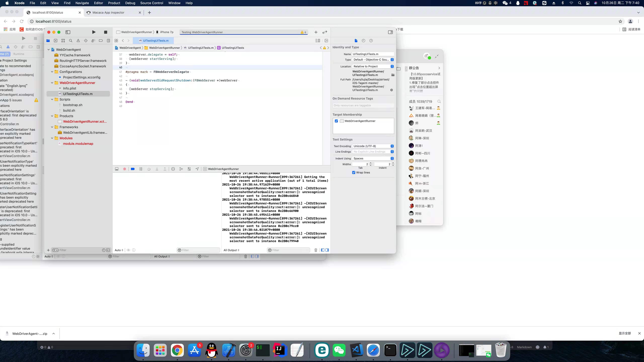This screenshot has width=644, height=362.
Task: Select the UITestingUITests.m editor tab
Action: pyautogui.click(x=153, y=40)
